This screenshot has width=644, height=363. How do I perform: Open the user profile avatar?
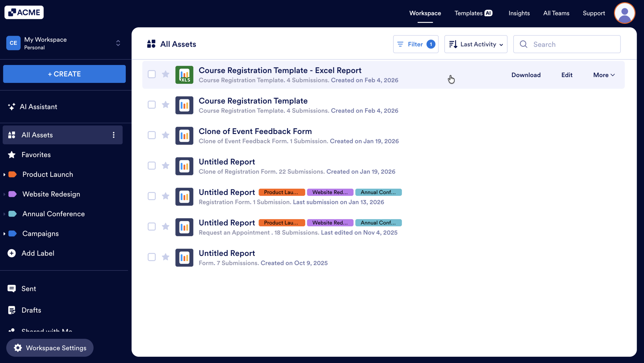coord(625,13)
